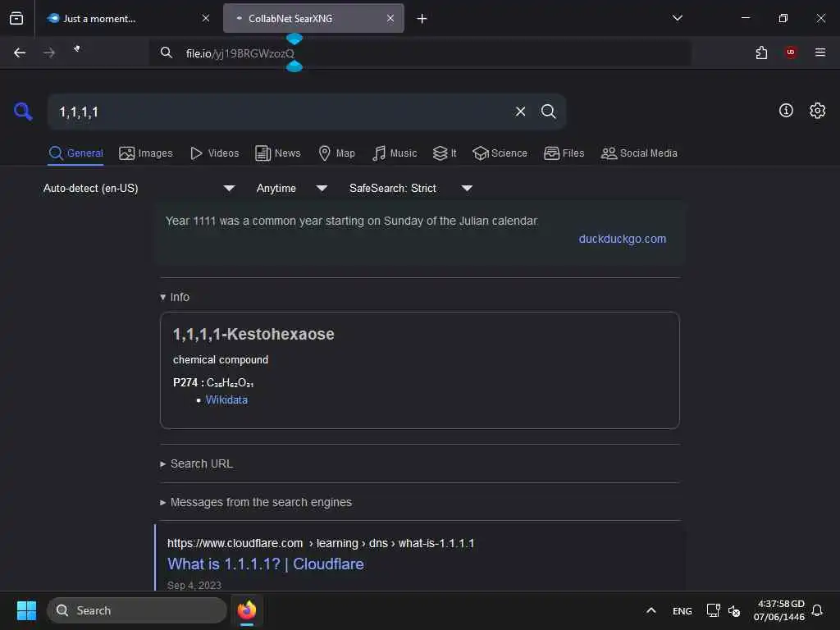Switch to the Videos category

[214, 153]
